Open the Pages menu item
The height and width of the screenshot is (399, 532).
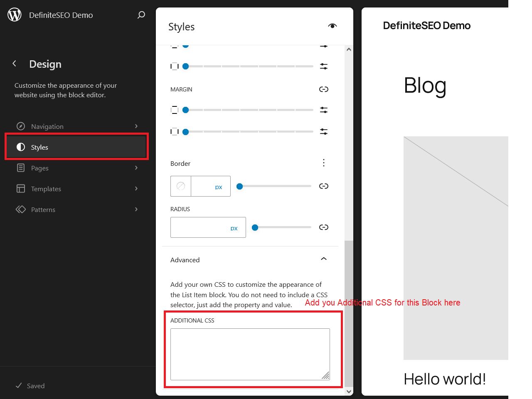(x=77, y=168)
